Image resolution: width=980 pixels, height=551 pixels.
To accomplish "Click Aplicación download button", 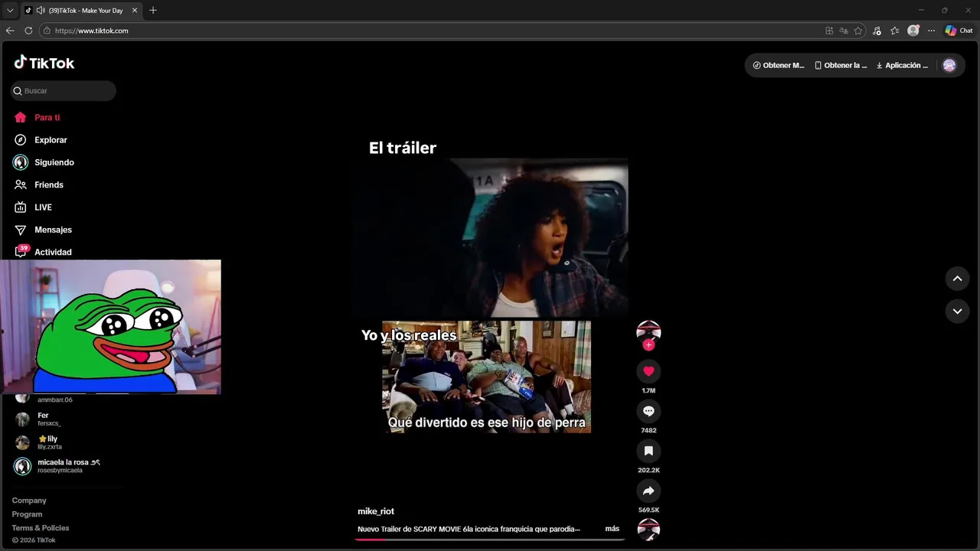I will click(x=902, y=65).
